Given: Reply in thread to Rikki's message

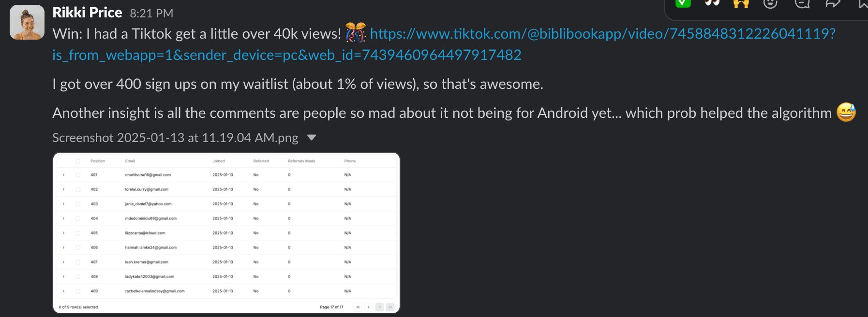Looking at the screenshot, I should [802, 3].
